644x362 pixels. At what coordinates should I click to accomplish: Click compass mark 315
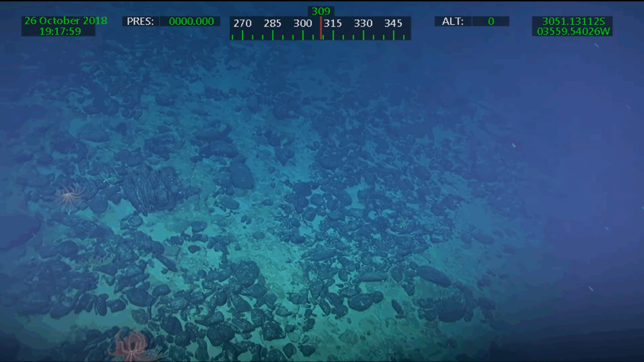(x=333, y=23)
